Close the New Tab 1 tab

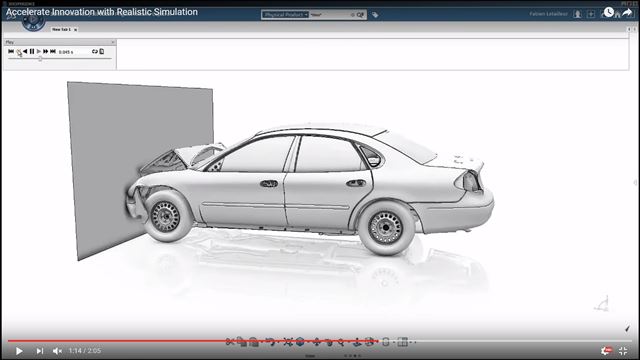pyautogui.click(x=76, y=29)
